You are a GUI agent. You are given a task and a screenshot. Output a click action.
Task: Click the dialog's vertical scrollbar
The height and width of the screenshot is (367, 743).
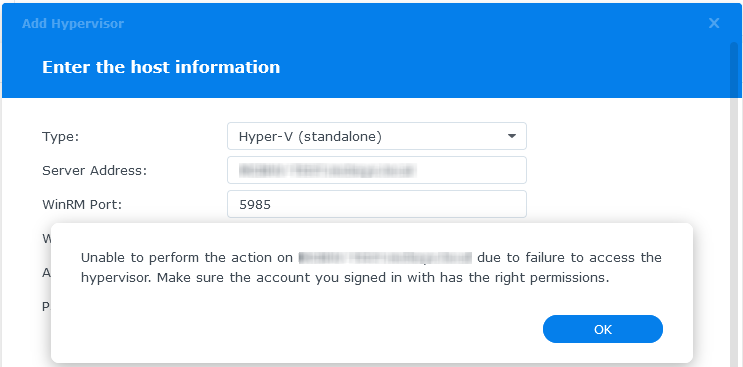pos(734,204)
